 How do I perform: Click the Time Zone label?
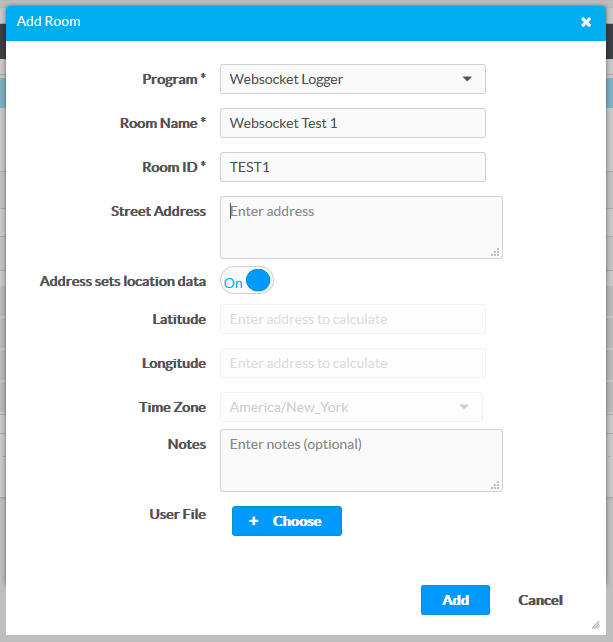(x=172, y=407)
